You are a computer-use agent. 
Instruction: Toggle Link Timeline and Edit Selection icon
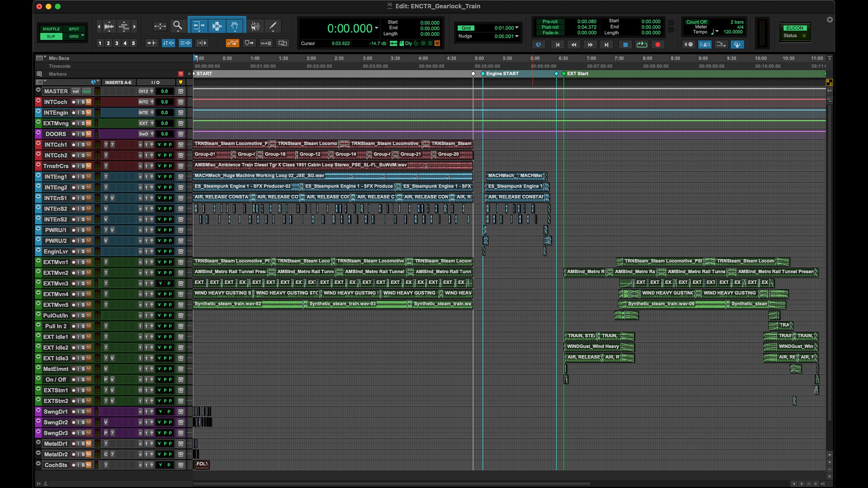[168, 43]
